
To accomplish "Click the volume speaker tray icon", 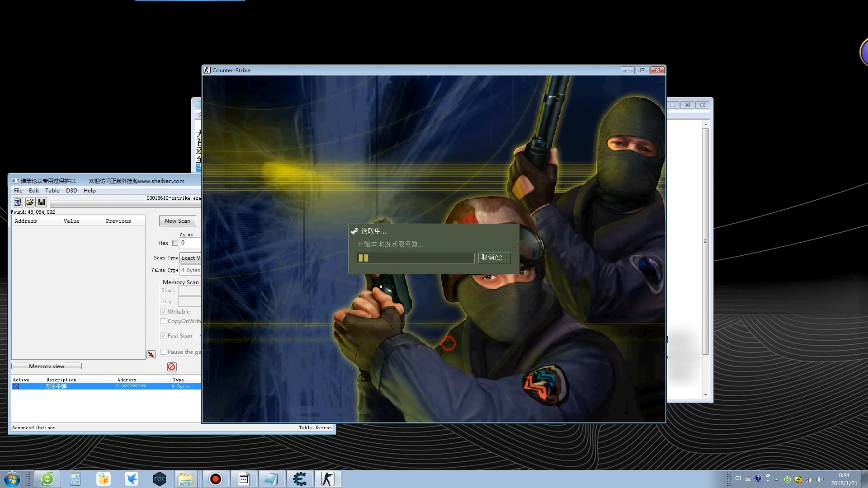I will (x=820, y=479).
